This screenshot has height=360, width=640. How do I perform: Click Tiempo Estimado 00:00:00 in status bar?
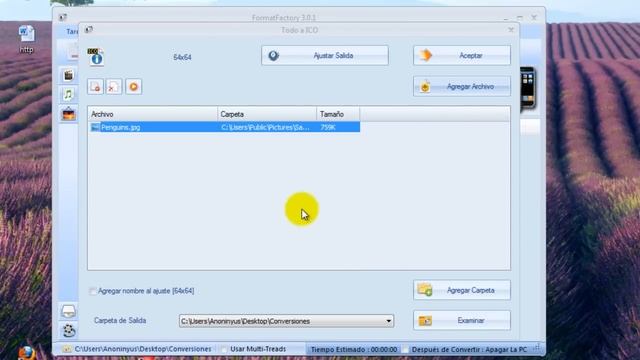(x=353, y=350)
